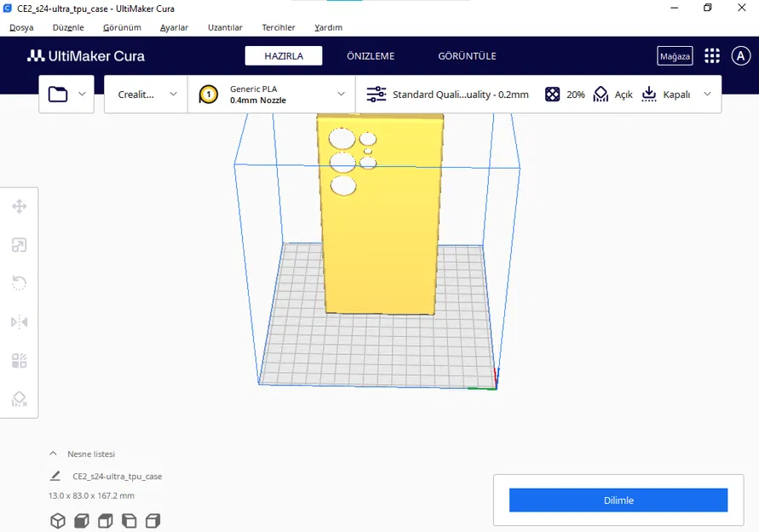This screenshot has height=532, width=759.
Task: Switch to left side view cube icon
Action: point(129,521)
